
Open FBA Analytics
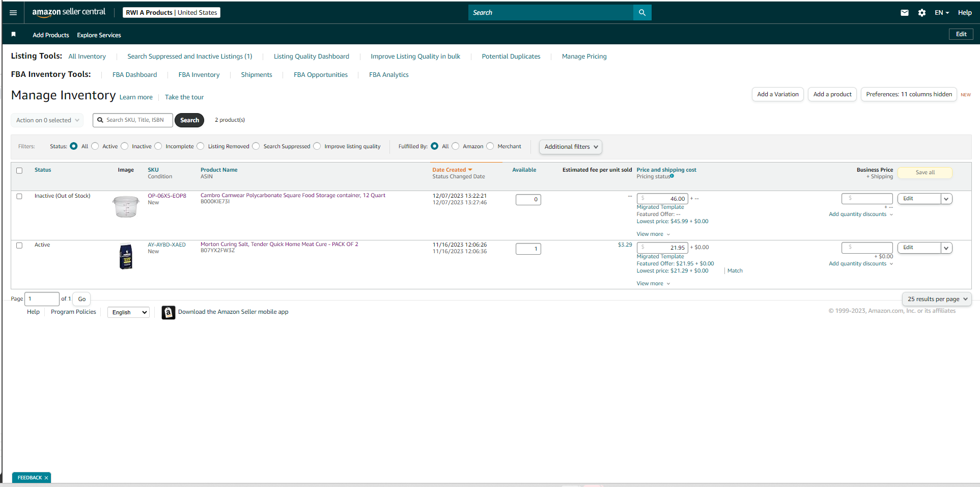(389, 75)
